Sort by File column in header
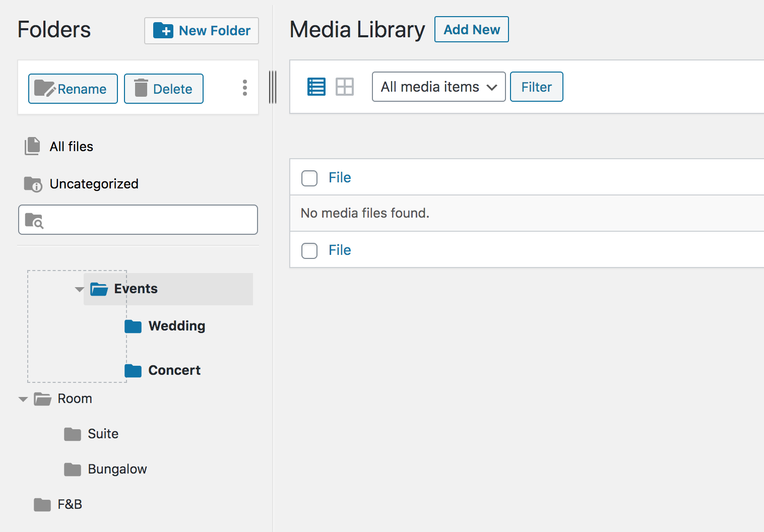This screenshot has width=764, height=532. click(340, 177)
